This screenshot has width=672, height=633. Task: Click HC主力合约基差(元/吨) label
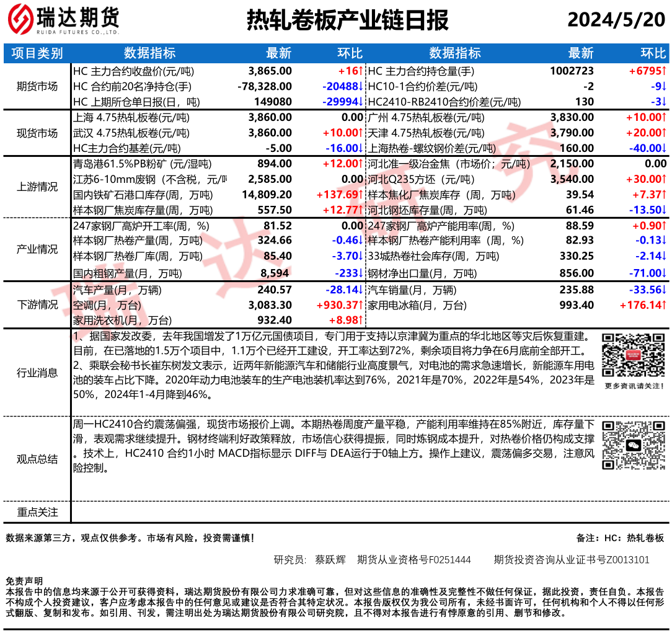(x=127, y=148)
